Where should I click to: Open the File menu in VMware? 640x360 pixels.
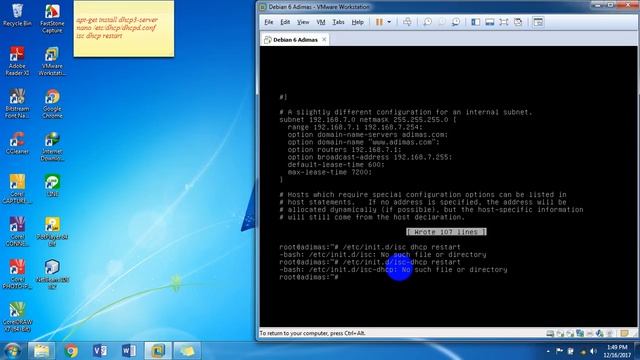click(x=269, y=22)
